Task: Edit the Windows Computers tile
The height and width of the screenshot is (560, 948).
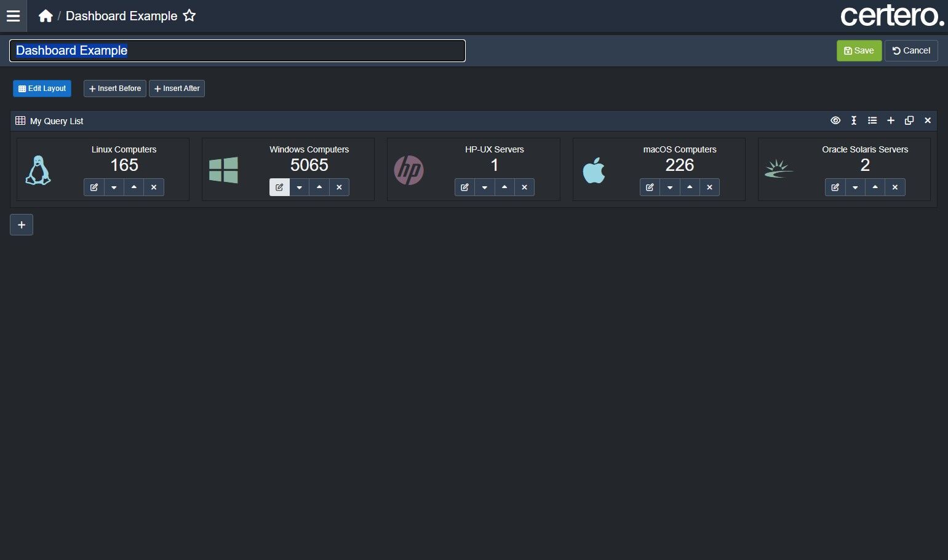Action: pyautogui.click(x=279, y=187)
